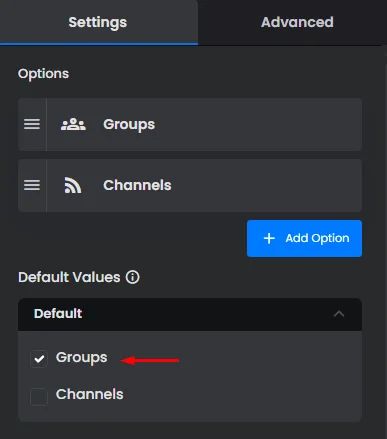Click the red arrow pointing at Groups
The height and width of the screenshot is (439, 387).
click(150, 360)
